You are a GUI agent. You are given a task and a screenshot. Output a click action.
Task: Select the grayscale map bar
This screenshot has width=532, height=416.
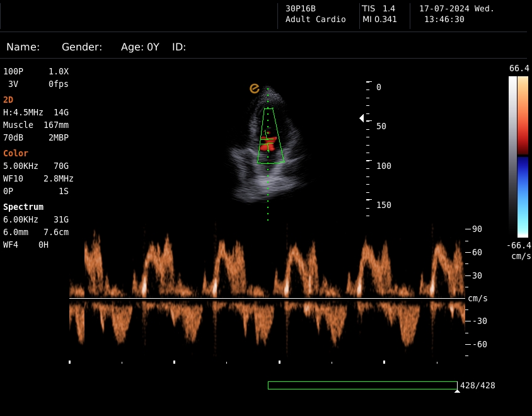pos(512,154)
